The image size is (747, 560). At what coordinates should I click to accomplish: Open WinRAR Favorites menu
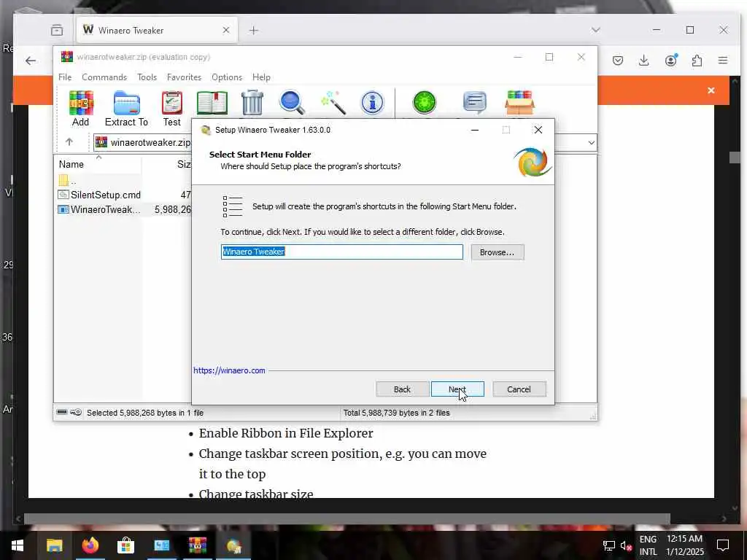pyautogui.click(x=184, y=77)
